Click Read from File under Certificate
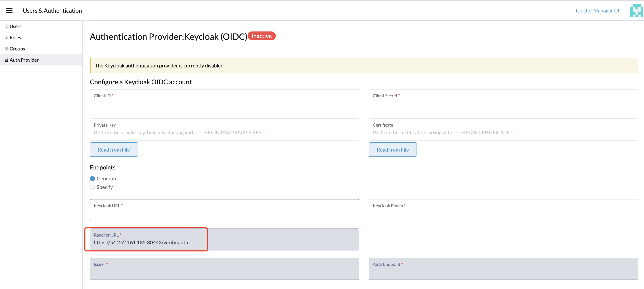 392,150
